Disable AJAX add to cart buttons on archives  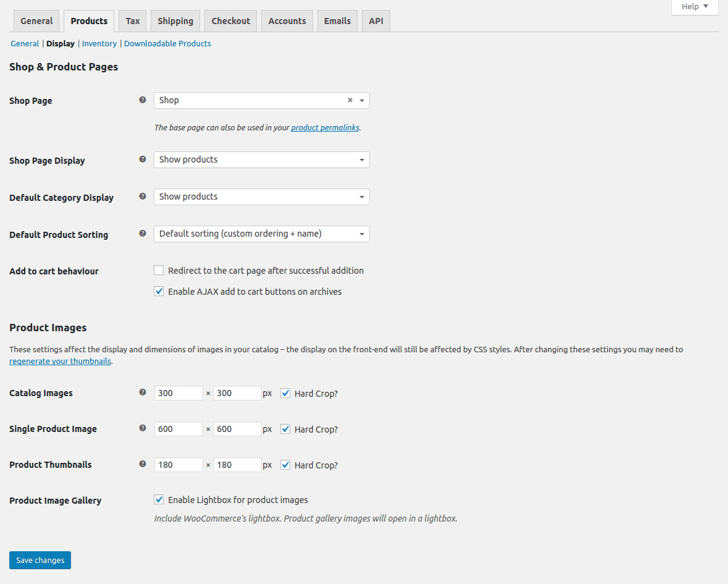click(x=159, y=291)
